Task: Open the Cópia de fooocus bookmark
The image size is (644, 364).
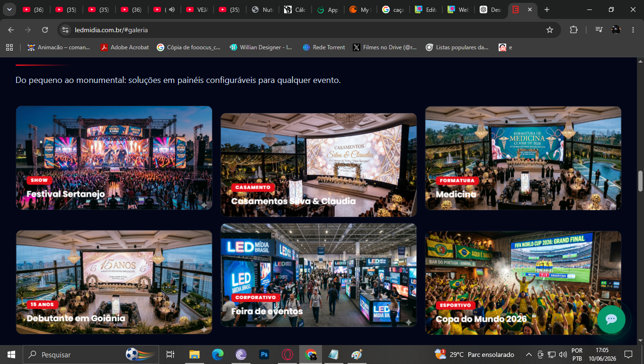Action: tap(188, 47)
